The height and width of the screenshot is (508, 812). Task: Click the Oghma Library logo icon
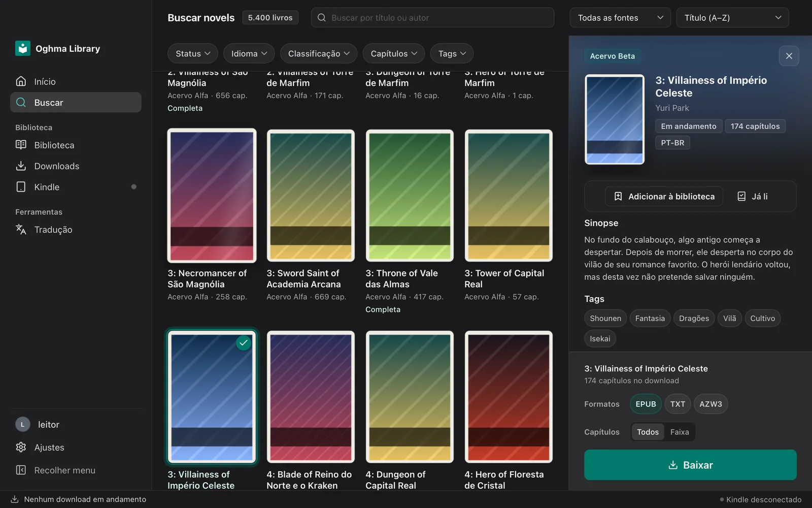(23, 48)
